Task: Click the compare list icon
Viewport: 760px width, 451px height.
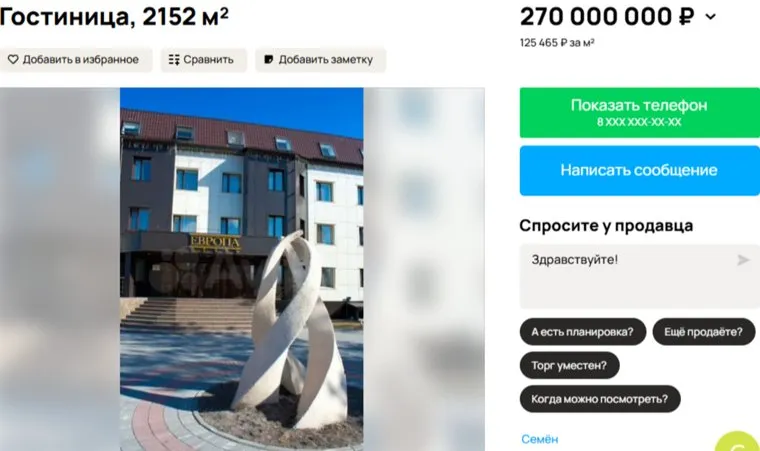Action: (x=174, y=60)
